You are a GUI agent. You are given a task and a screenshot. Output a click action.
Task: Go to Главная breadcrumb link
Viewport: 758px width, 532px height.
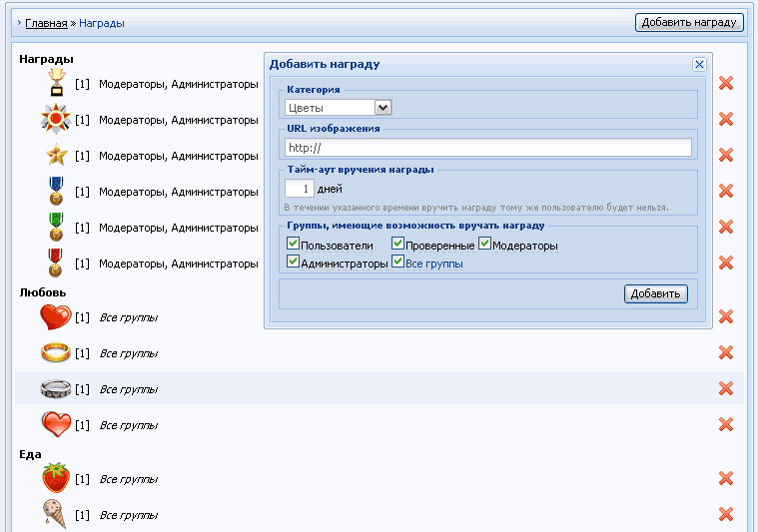(x=46, y=22)
